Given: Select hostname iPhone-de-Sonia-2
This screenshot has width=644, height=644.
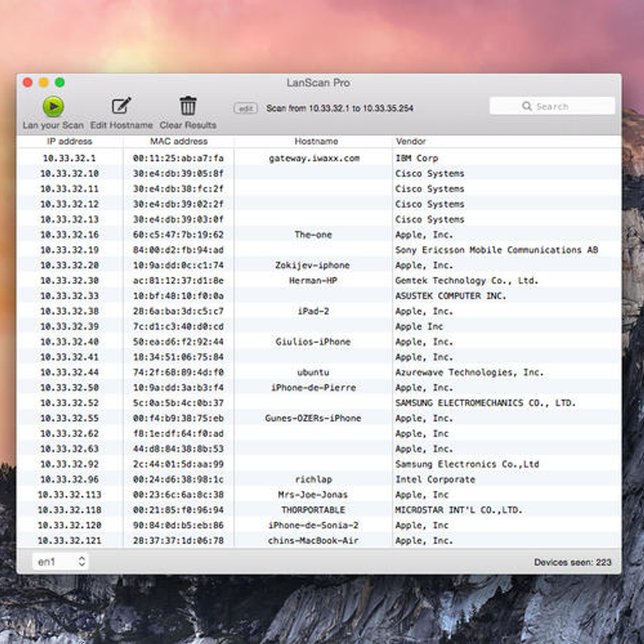Looking at the screenshot, I should (313, 525).
